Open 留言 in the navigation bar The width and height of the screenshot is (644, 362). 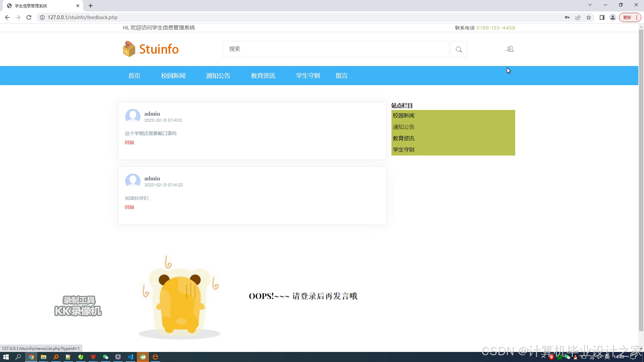(x=341, y=76)
